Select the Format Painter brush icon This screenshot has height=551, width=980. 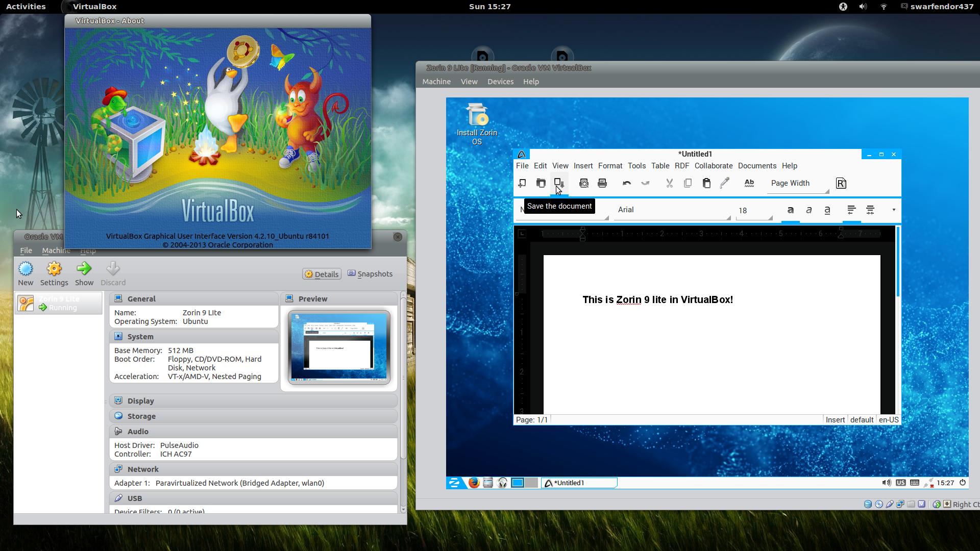point(725,183)
